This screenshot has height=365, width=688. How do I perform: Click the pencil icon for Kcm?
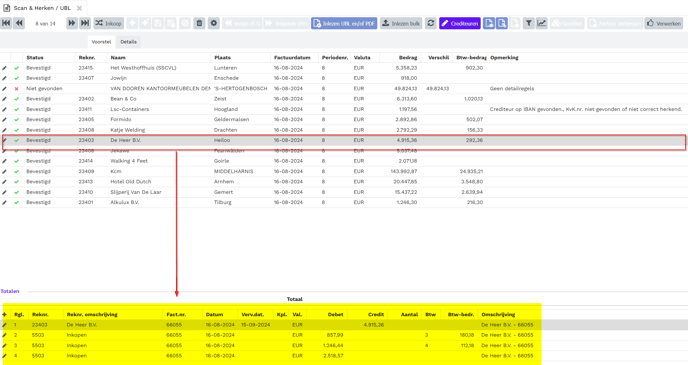[4, 172]
